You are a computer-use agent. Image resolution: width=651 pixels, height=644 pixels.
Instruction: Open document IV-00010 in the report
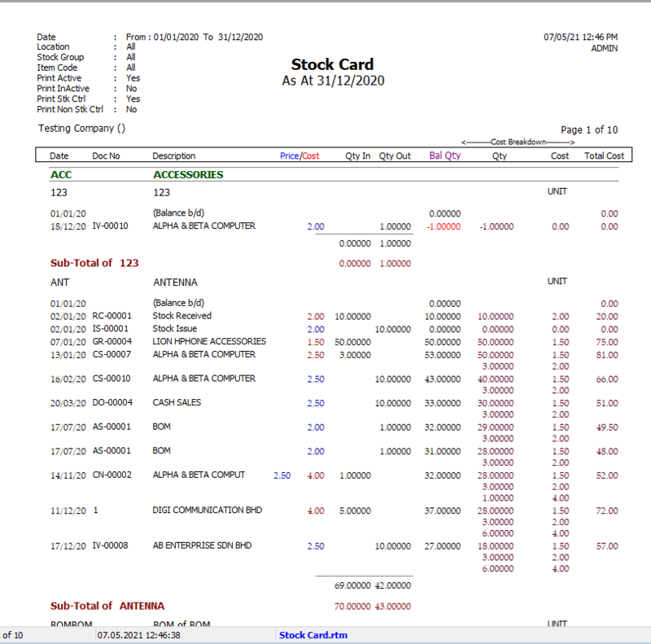pyautogui.click(x=110, y=226)
